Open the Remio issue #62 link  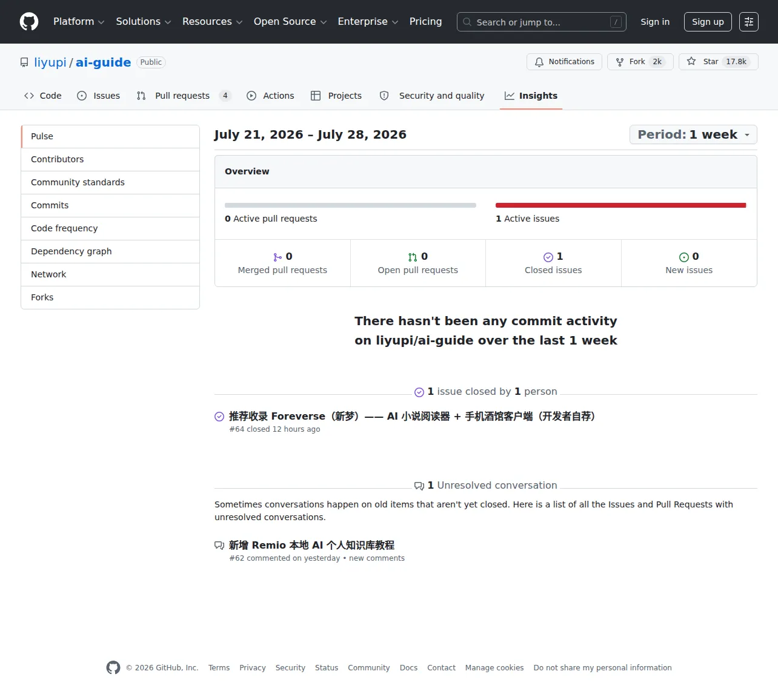point(311,546)
